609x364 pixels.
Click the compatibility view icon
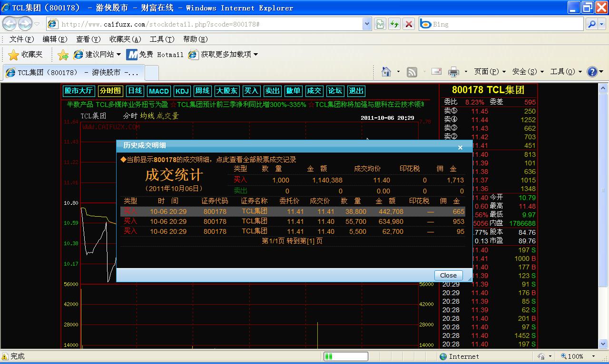click(x=380, y=24)
